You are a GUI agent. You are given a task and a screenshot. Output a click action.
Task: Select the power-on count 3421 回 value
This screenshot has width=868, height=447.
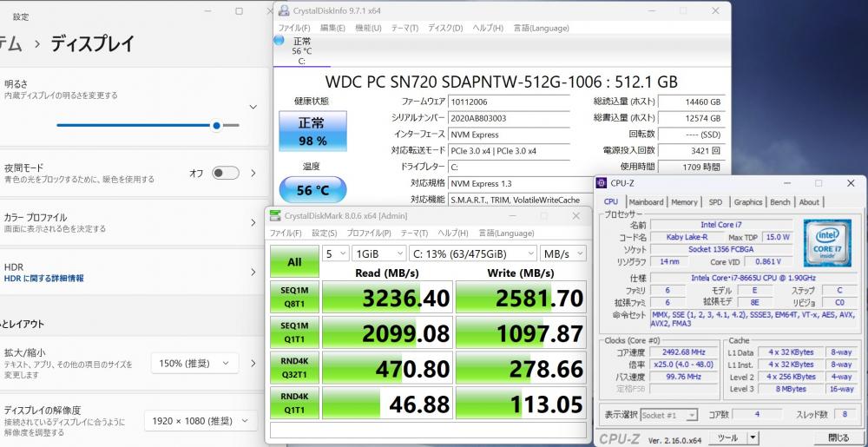pos(692,150)
